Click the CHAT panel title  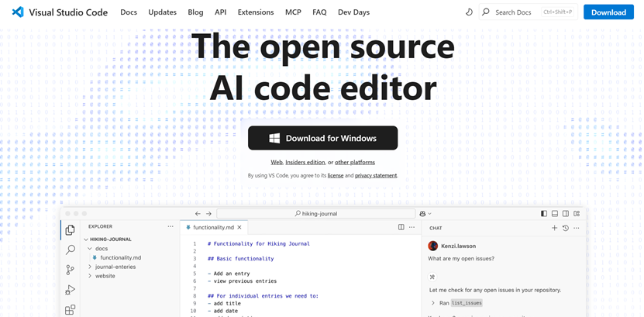(x=436, y=228)
